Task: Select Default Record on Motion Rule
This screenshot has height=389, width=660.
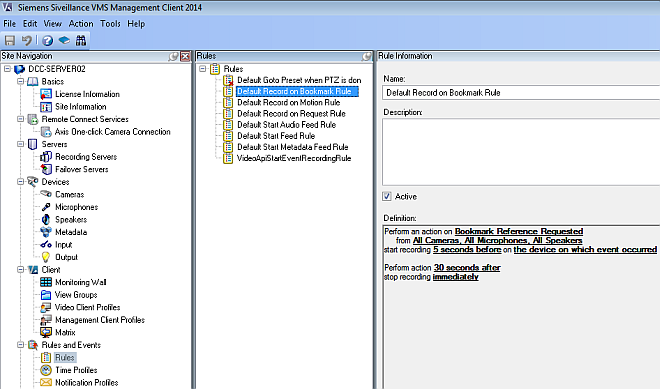Action: (x=289, y=102)
